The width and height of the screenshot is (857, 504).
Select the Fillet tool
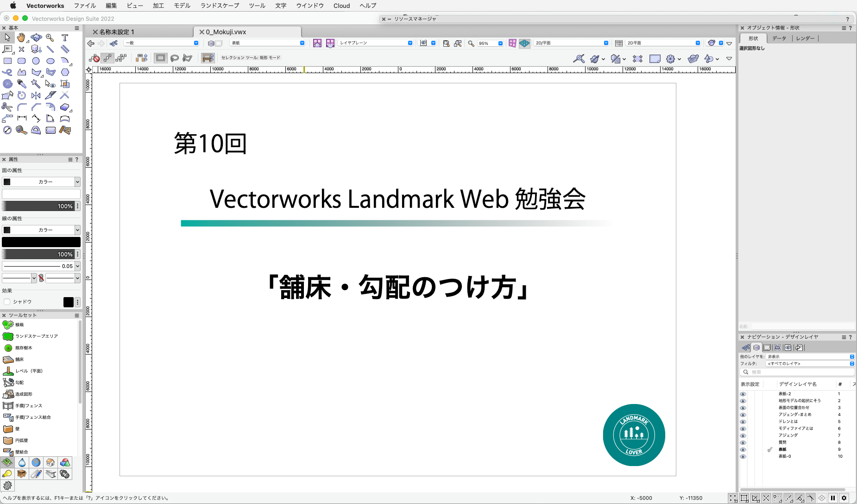pos(21,107)
